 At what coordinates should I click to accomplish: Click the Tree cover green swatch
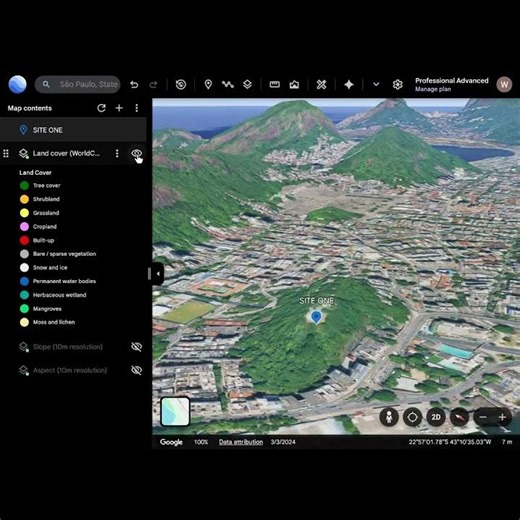[x=24, y=185]
